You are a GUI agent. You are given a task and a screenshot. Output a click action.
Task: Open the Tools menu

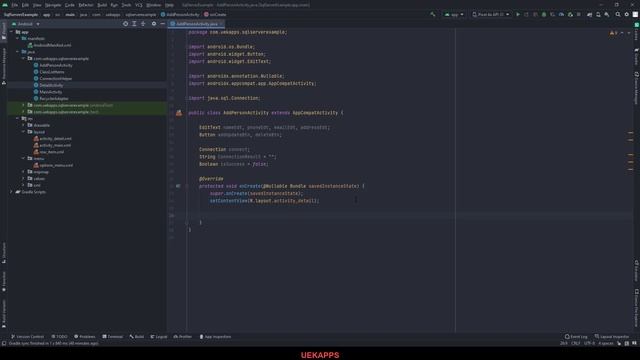point(127,5)
